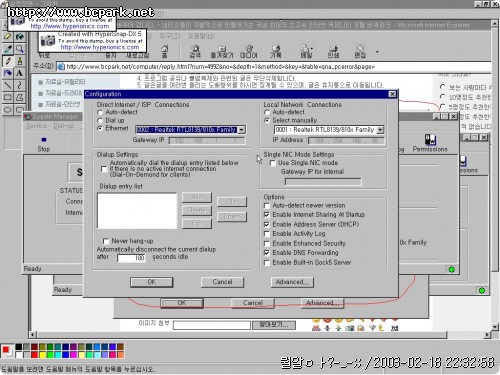Select the Eraser tool in Paint toolbox
Image resolution: width=500 pixels, height=375 pixels.
(x=8, y=36)
